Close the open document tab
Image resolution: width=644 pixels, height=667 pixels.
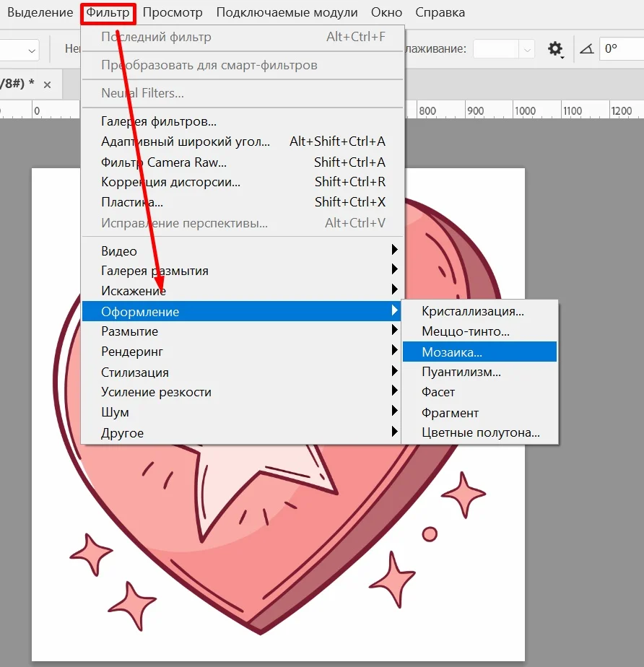[x=48, y=84]
